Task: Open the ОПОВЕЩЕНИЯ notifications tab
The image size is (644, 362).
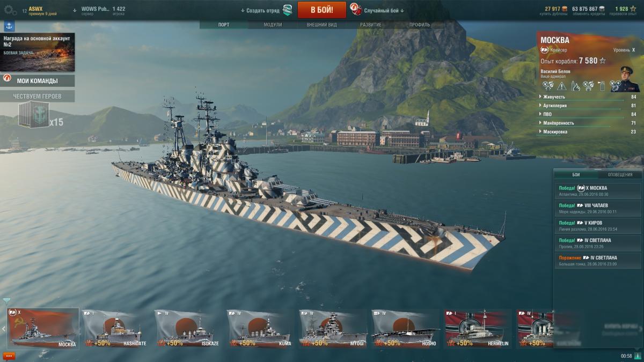Action: click(x=620, y=175)
